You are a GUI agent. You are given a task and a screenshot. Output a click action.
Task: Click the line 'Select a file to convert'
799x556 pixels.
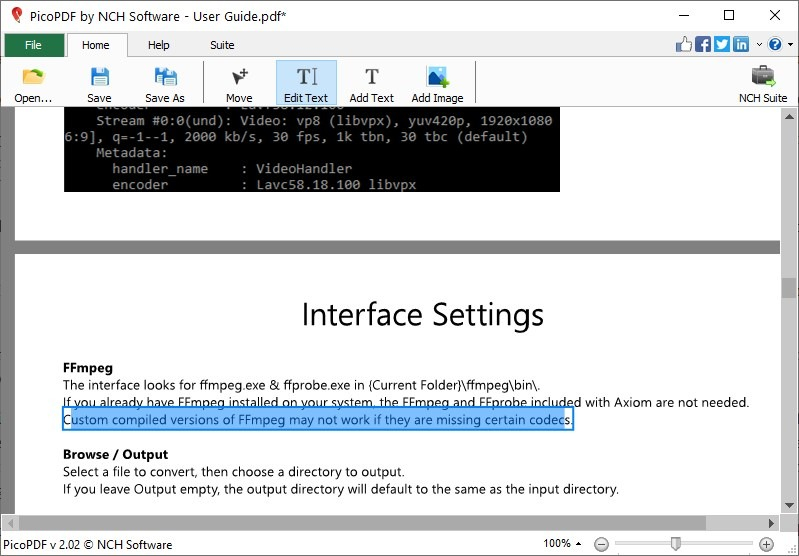click(233, 472)
